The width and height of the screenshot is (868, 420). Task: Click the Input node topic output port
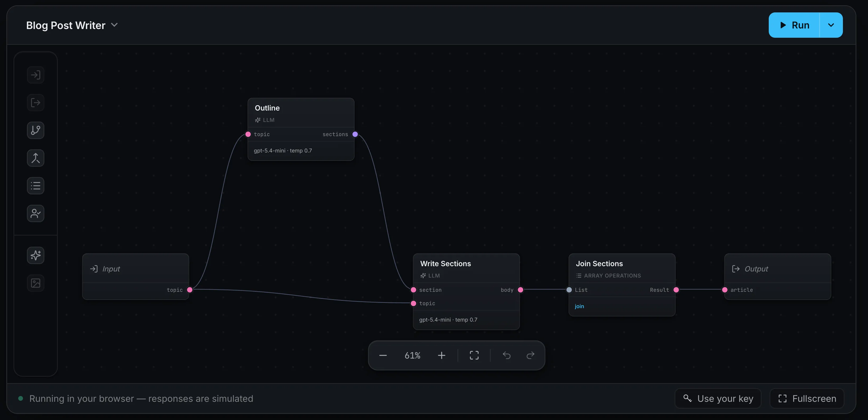pos(190,290)
